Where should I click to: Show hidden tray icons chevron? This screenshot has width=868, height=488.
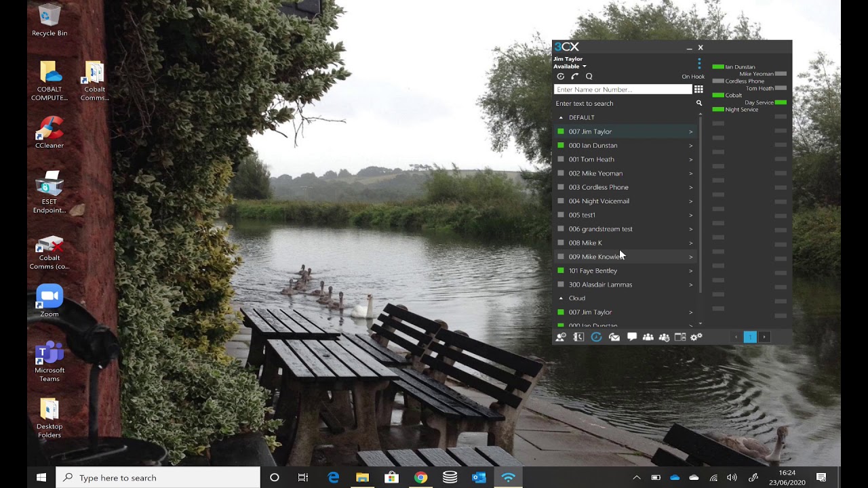click(x=637, y=478)
